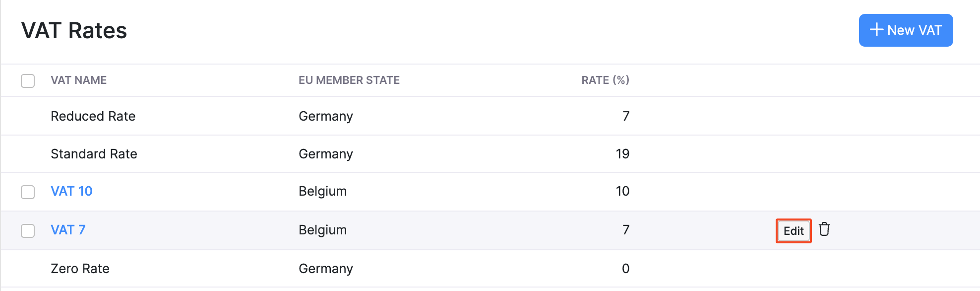Toggle the select-all checkbox in table header
Viewport: 980px width, 291px height.
28,80
